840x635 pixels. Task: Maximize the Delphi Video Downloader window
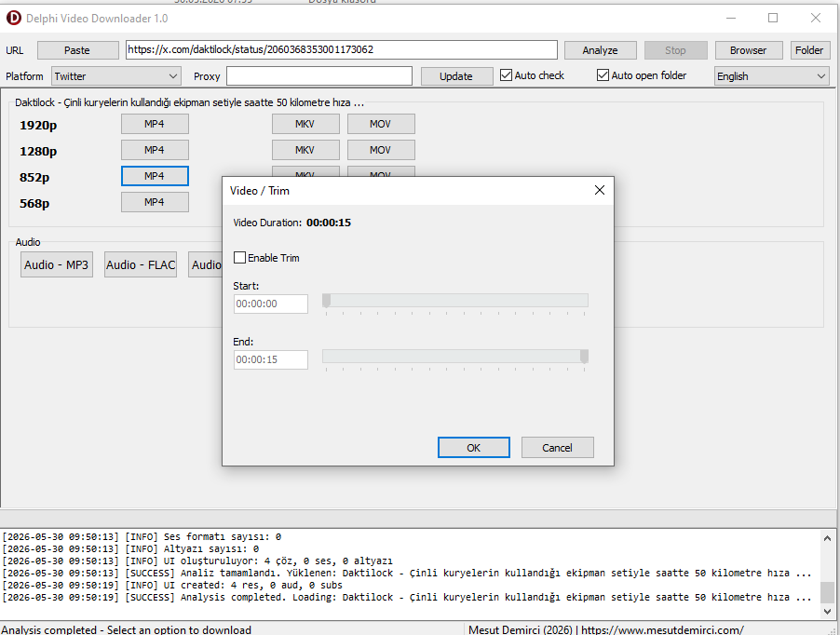773,19
